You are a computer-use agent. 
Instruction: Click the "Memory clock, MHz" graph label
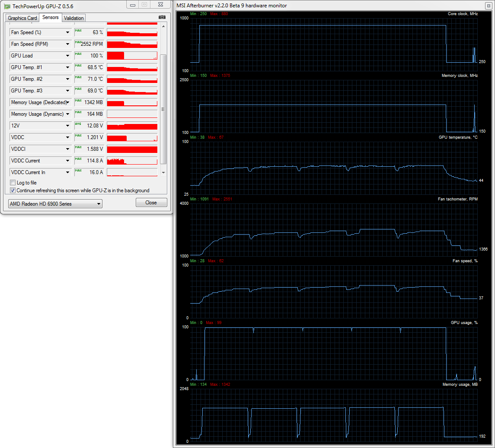pyautogui.click(x=460, y=76)
